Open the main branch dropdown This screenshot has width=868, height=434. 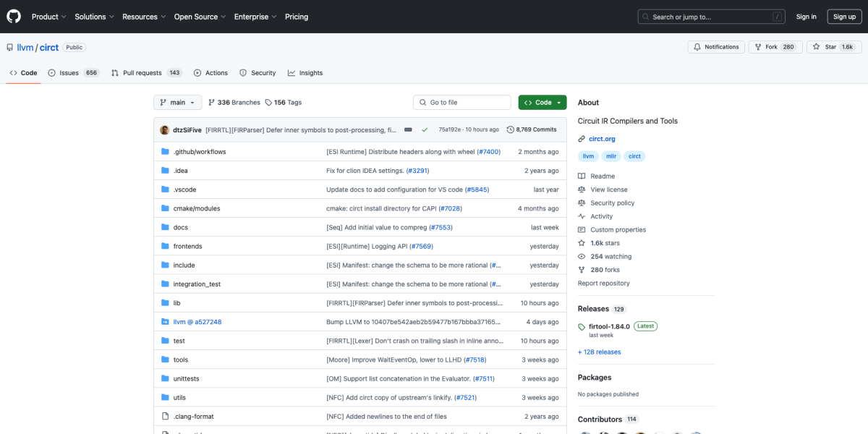[x=177, y=103]
